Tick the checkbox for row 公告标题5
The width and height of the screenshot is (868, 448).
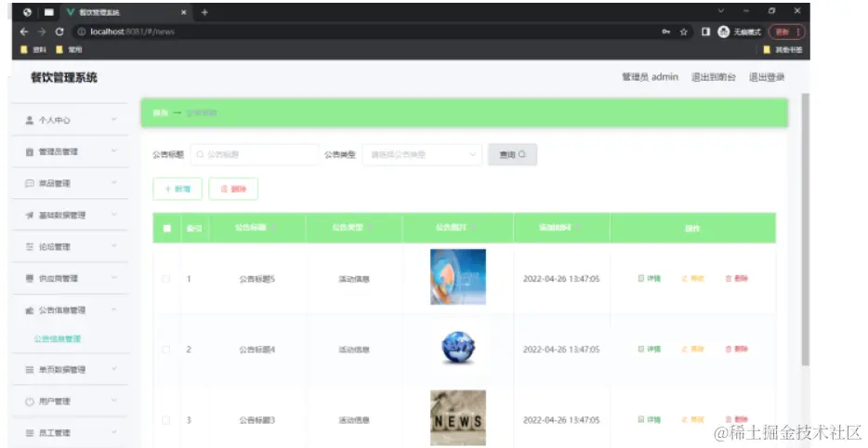tap(166, 279)
